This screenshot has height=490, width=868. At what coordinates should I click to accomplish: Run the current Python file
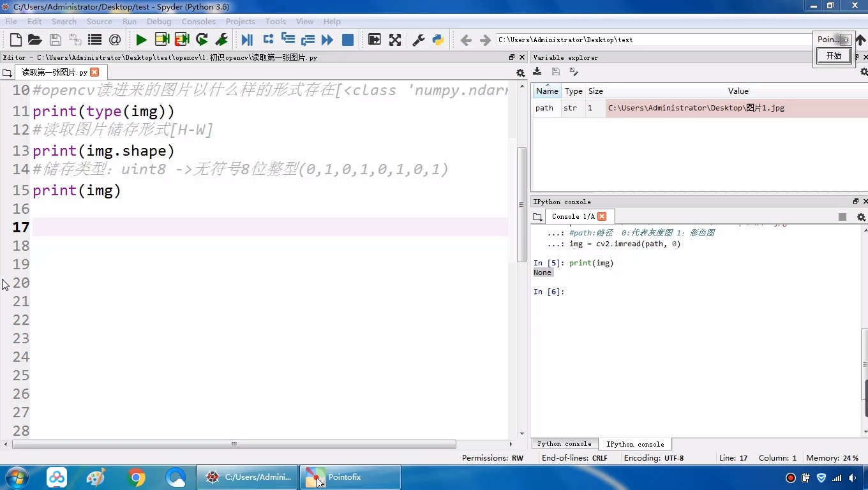point(141,40)
